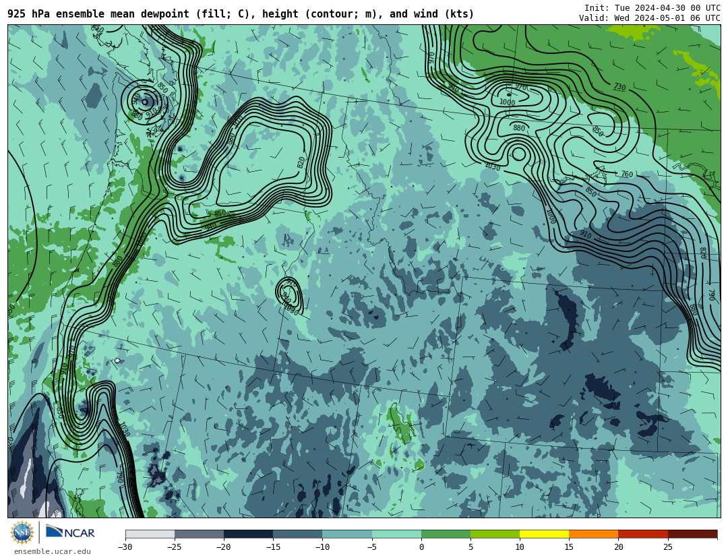Click the 'Valid: Wed 2024-05-01 06 UTC' text
Image resolution: width=728 pixels, height=560 pixels.
(650, 18)
